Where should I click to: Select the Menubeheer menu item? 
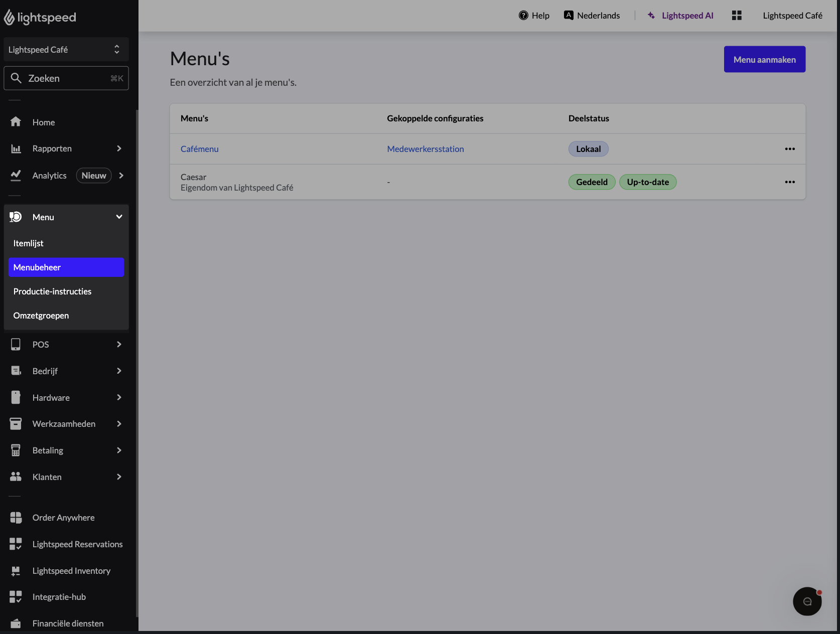coord(66,267)
